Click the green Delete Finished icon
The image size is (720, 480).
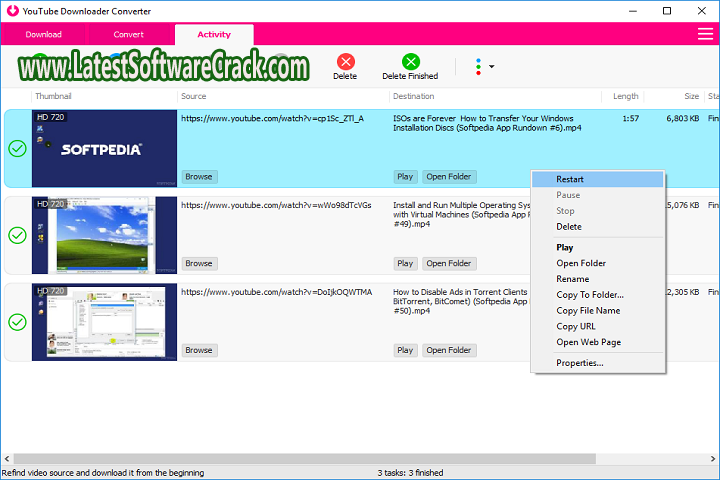410,62
